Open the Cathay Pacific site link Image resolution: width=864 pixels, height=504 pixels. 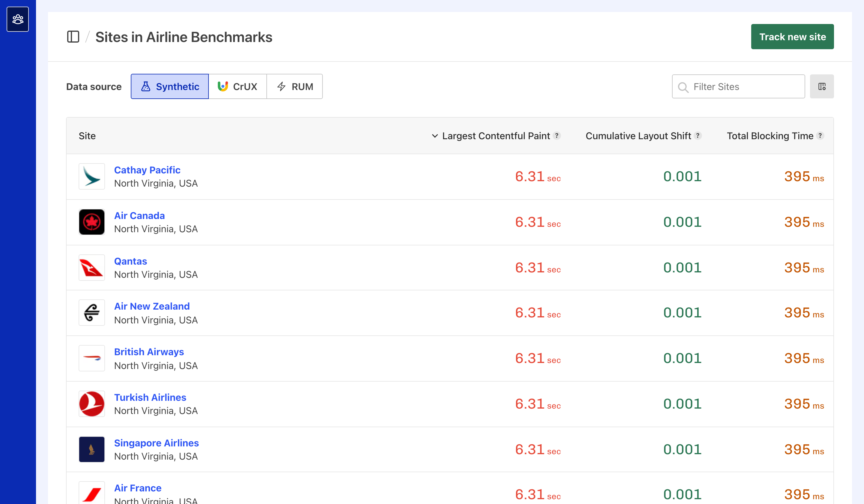click(147, 170)
